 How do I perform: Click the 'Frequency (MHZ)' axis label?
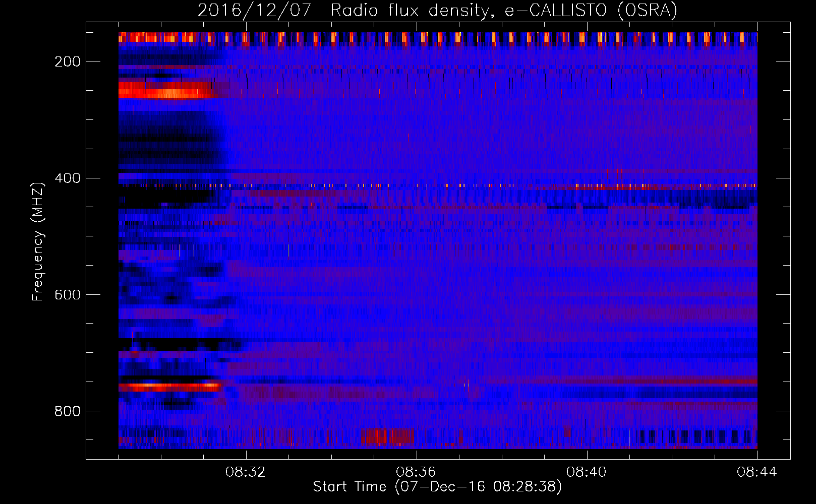pos(38,241)
